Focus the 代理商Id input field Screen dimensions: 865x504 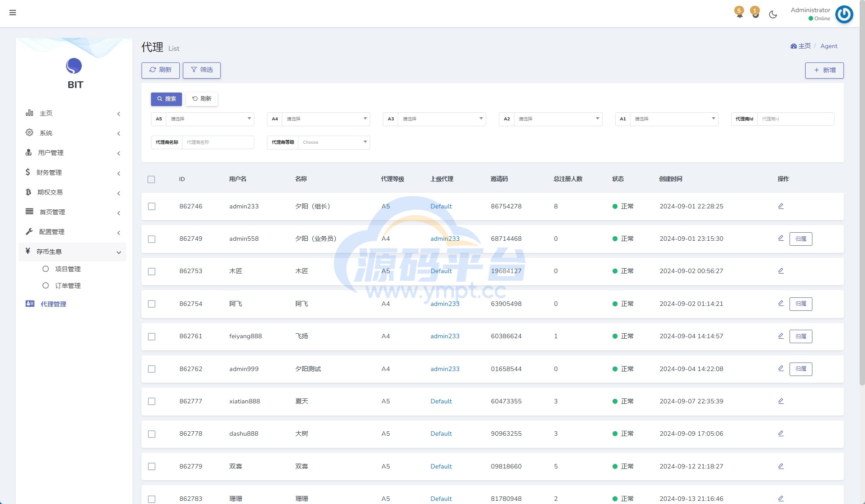795,119
